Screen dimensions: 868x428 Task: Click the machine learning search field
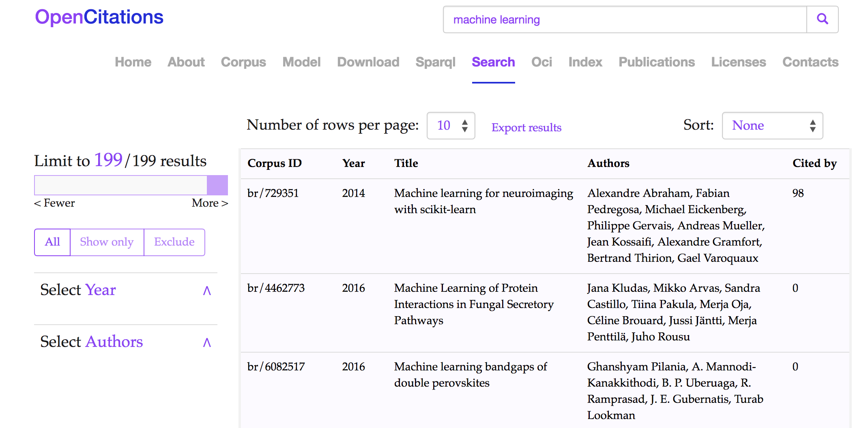[x=625, y=19]
